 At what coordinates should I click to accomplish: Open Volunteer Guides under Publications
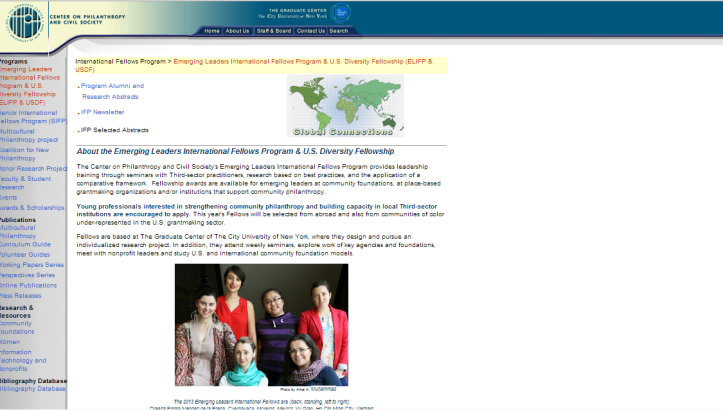tap(25, 254)
